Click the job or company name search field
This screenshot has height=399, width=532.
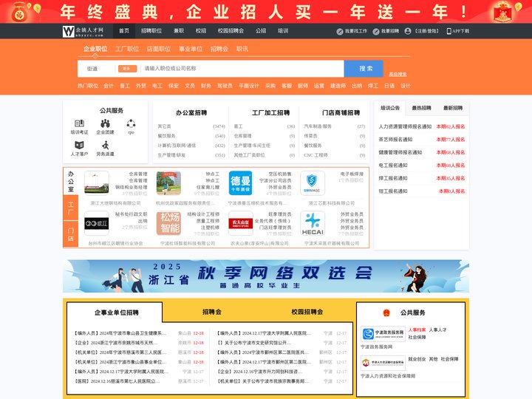(x=242, y=69)
